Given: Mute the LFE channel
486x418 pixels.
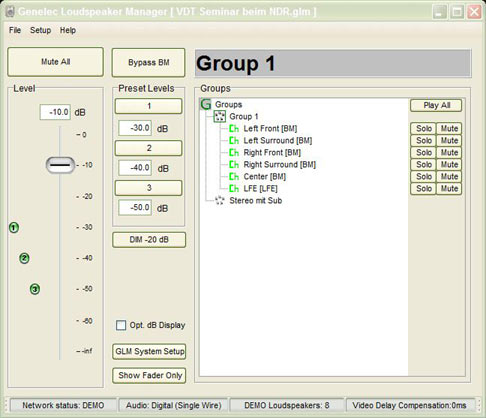Looking at the screenshot, I should pyautogui.click(x=449, y=188).
